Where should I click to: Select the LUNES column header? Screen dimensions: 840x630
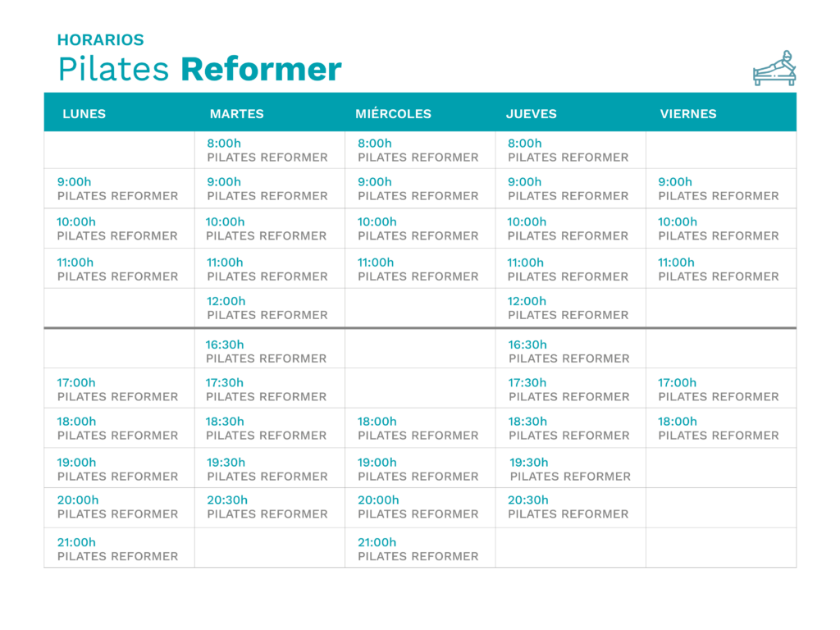tap(84, 113)
